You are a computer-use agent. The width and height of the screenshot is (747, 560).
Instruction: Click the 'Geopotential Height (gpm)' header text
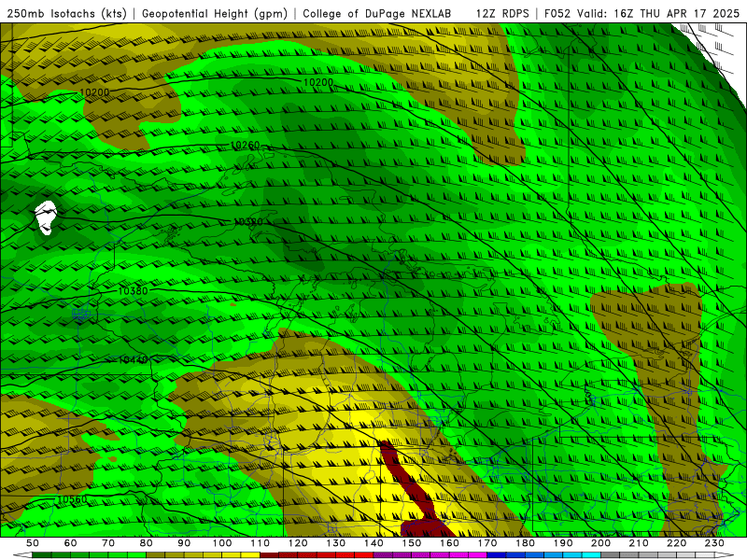215,13
